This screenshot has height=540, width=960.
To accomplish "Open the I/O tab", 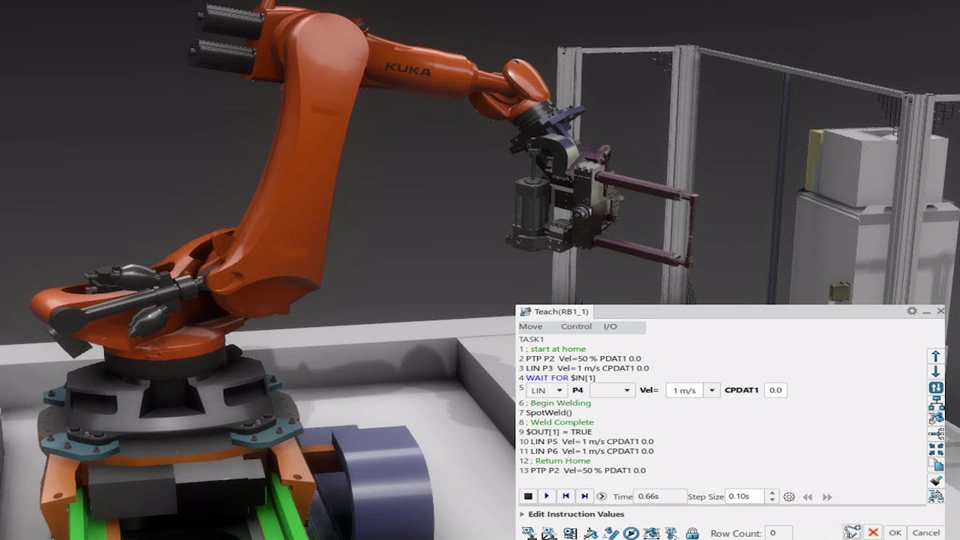I will 610,326.
